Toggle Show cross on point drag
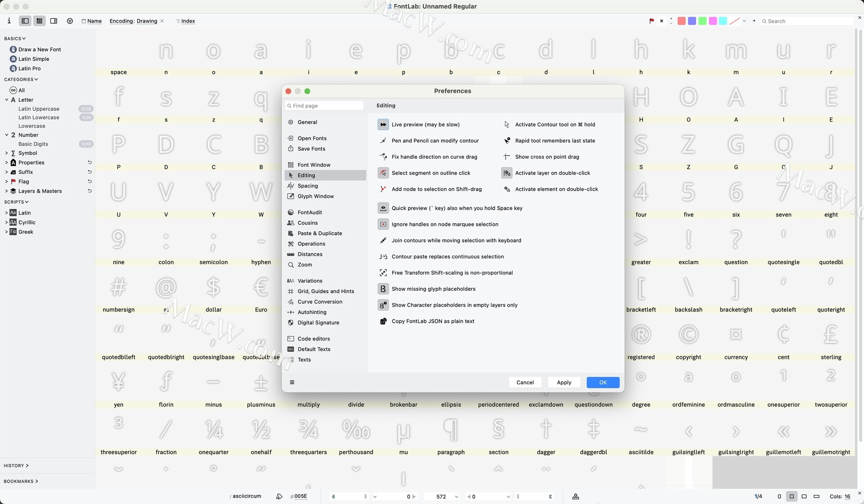This screenshot has height=504, width=864. (x=507, y=157)
